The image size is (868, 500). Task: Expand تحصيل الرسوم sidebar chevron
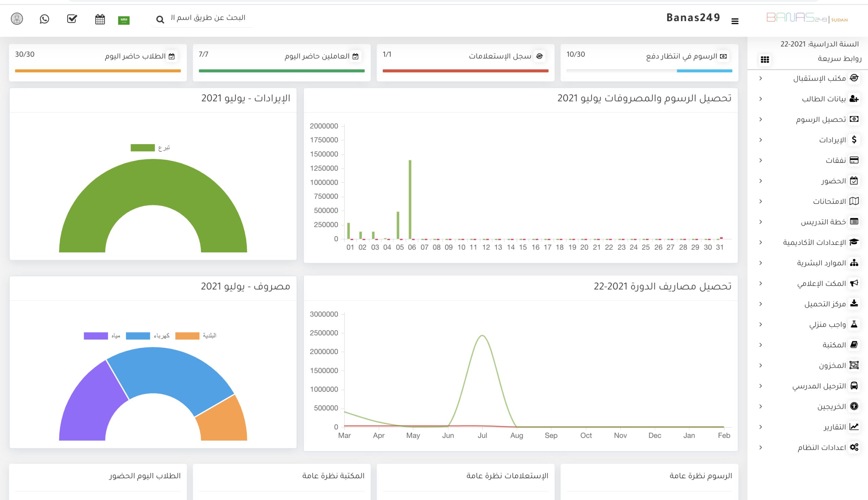761,119
